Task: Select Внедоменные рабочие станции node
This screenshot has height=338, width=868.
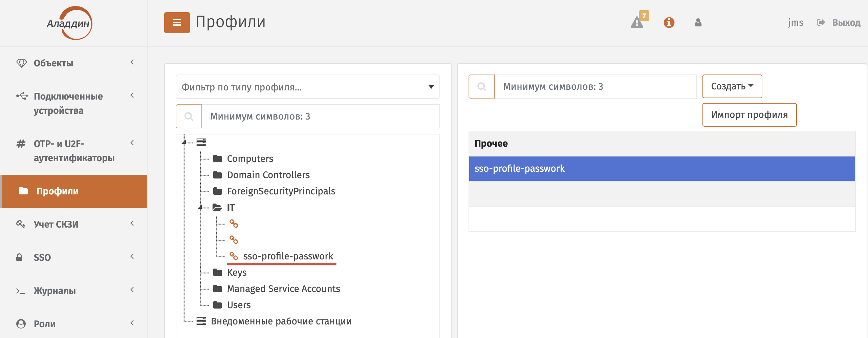Action: coord(281,321)
